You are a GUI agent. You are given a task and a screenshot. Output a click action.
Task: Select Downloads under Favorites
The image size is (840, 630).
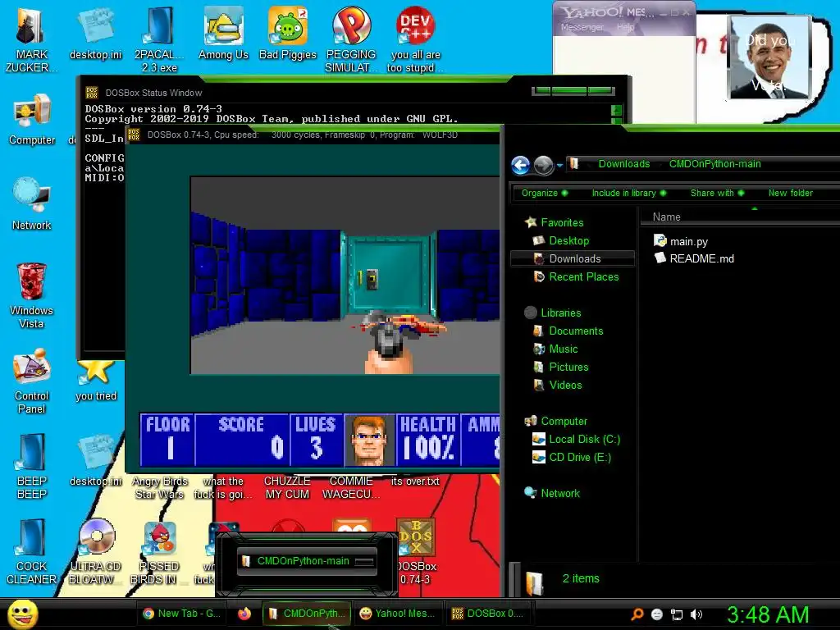572,258
